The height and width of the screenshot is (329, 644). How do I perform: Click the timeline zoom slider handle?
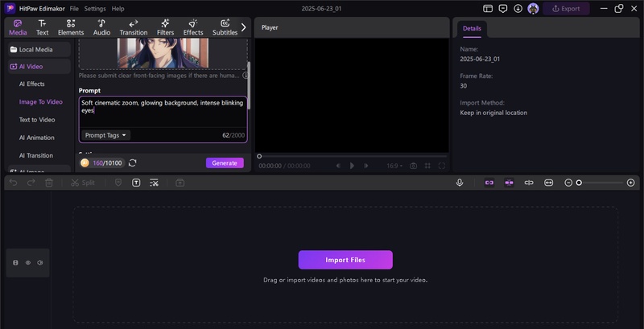coord(578,183)
